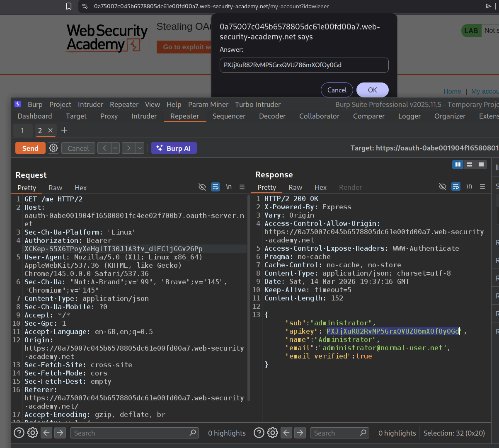Screen dimensions: 499x448
Task: Select the Hex tab in Response panel
Action: tap(320, 187)
